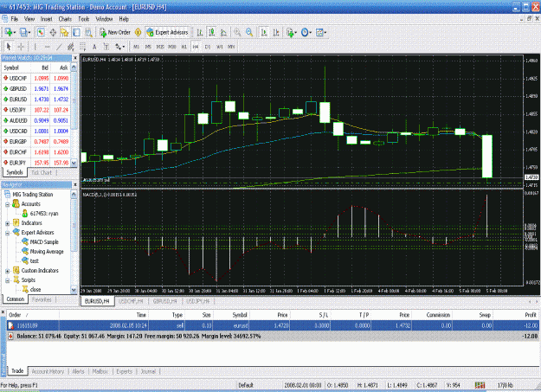Open the File menu
541x392 pixels.
coord(15,19)
